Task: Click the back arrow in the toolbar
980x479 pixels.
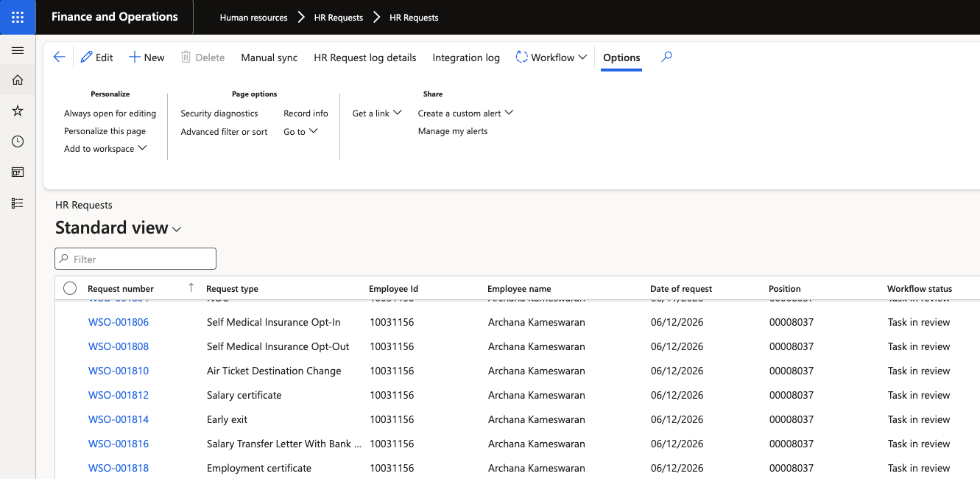Action: (60, 57)
